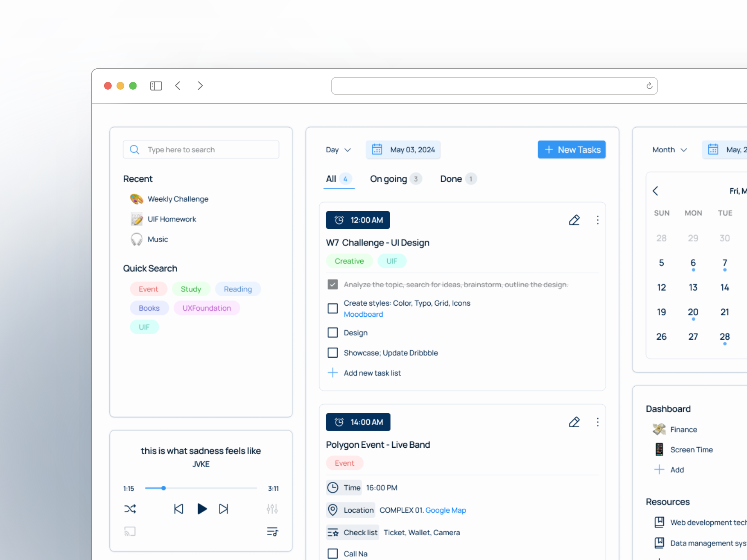Filter by the Event quick search tag
This screenshot has width=747, height=560.
coord(149,289)
